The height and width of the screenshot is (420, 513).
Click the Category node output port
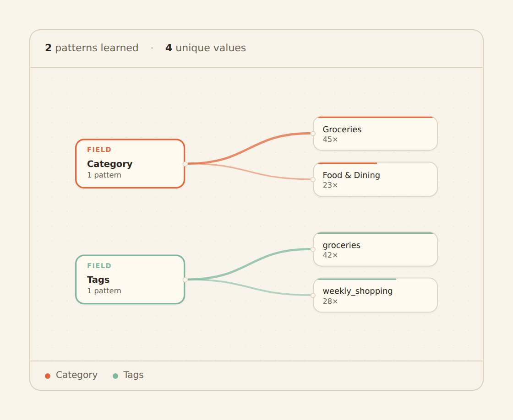pos(185,164)
